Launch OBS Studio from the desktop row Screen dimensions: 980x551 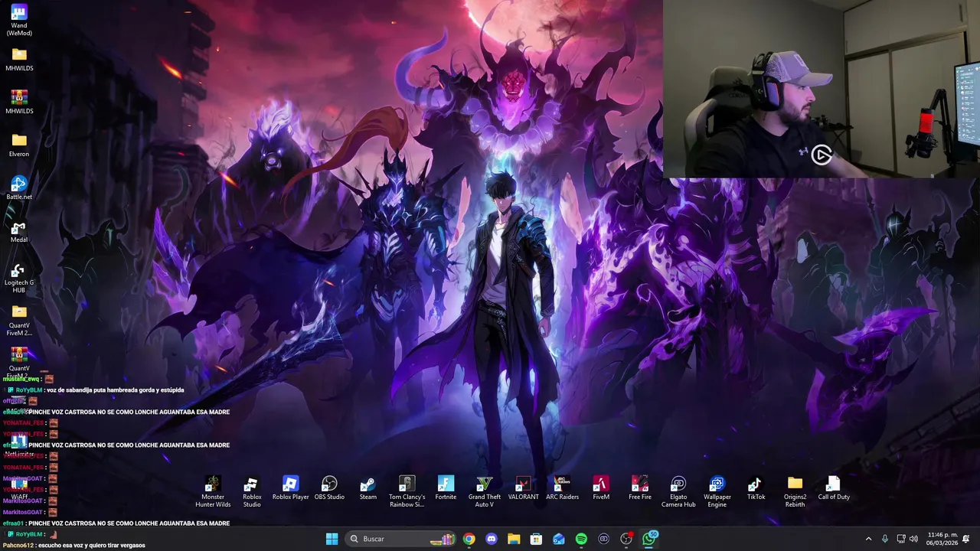pos(329,487)
